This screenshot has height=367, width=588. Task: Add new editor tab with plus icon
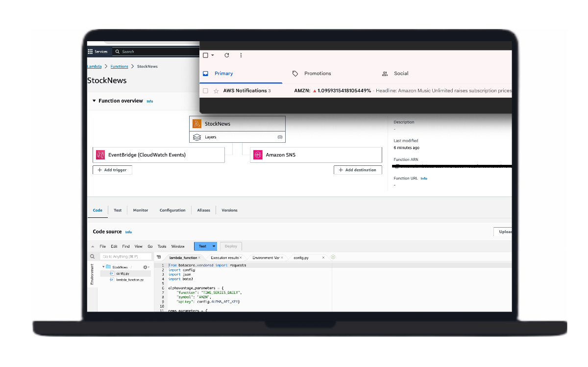[333, 257]
